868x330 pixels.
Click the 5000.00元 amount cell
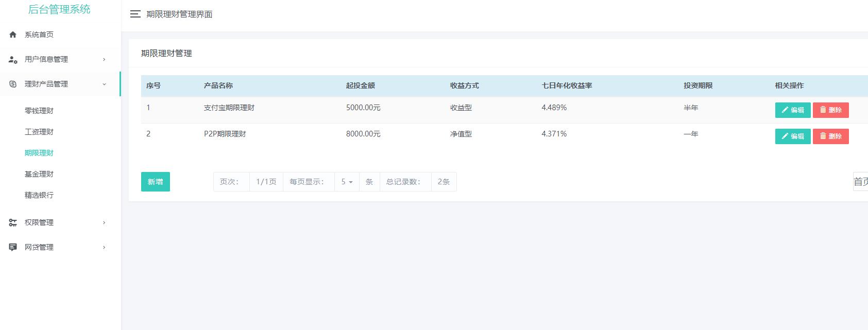point(363,108)
